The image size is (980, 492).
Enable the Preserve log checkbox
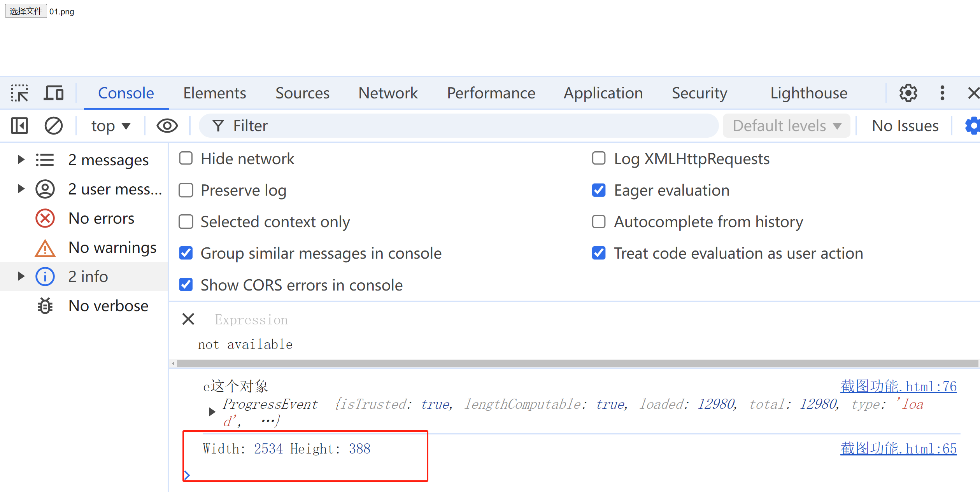(x=186, y=191)
